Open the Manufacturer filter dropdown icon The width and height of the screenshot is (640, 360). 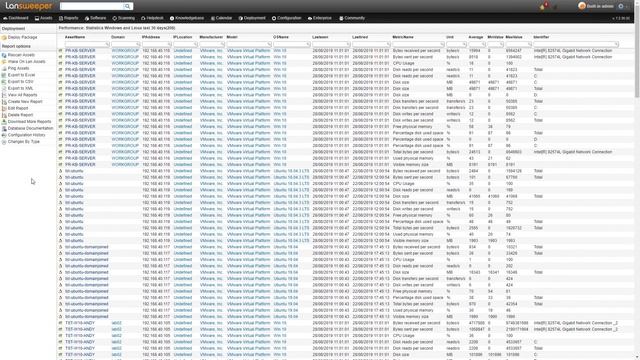(x=222, y=44)
